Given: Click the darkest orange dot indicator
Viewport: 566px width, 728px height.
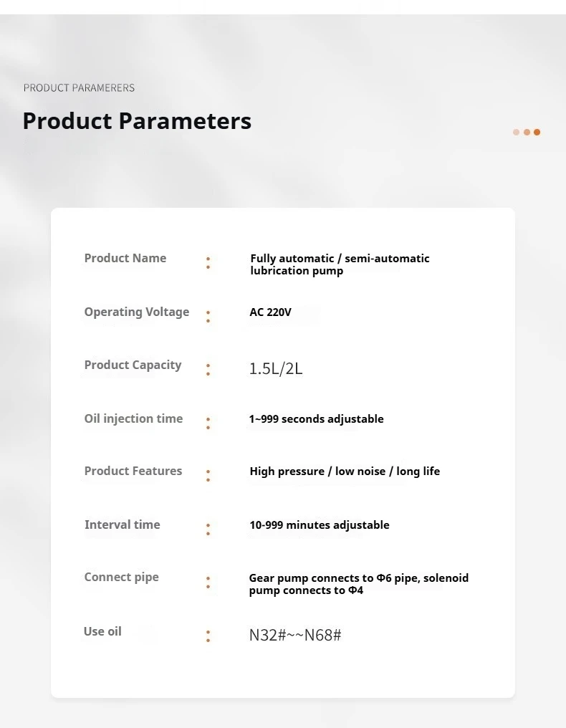Looking at the screenshot, I should coord(537,132).
